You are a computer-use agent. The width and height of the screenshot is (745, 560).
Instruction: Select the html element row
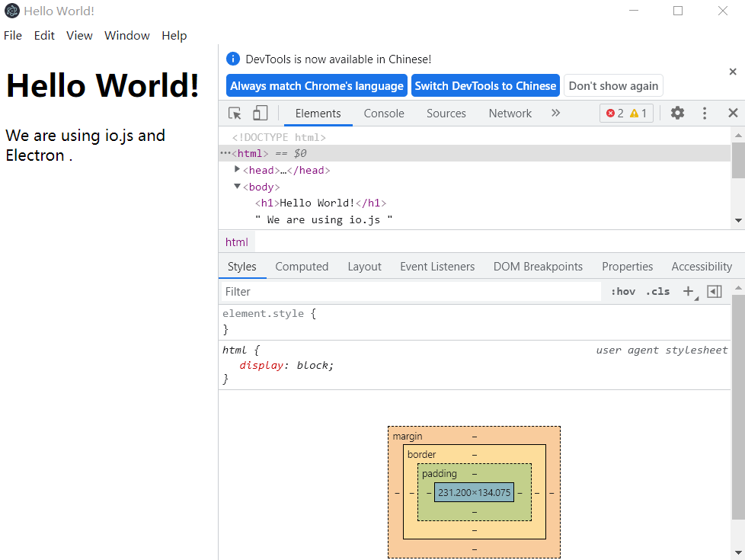pyautogui.click(x=474, y=153)
